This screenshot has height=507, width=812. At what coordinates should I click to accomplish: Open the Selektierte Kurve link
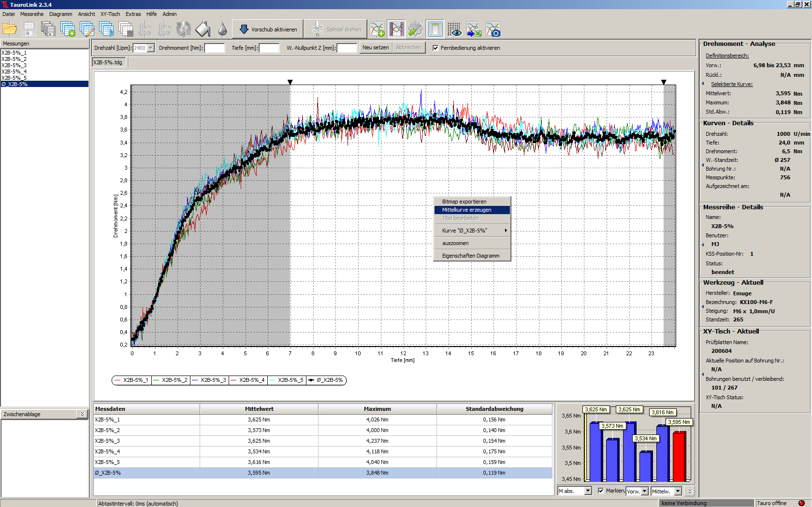pyautogui.click(x=731, y=84)
